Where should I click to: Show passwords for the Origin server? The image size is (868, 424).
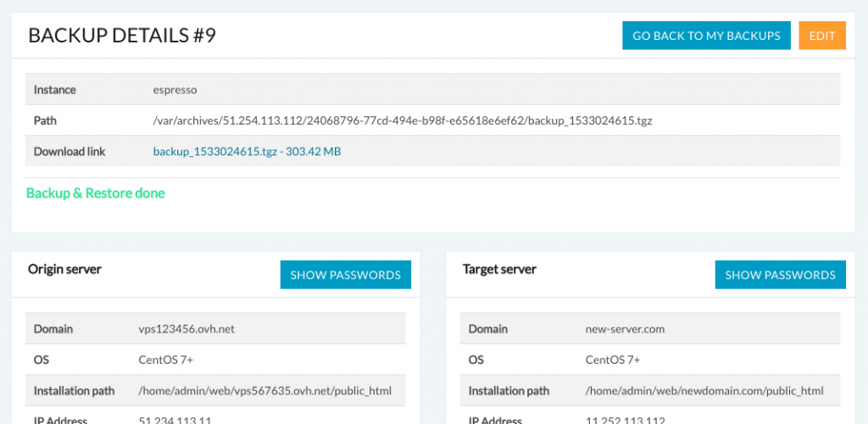[x=345, y=275]
